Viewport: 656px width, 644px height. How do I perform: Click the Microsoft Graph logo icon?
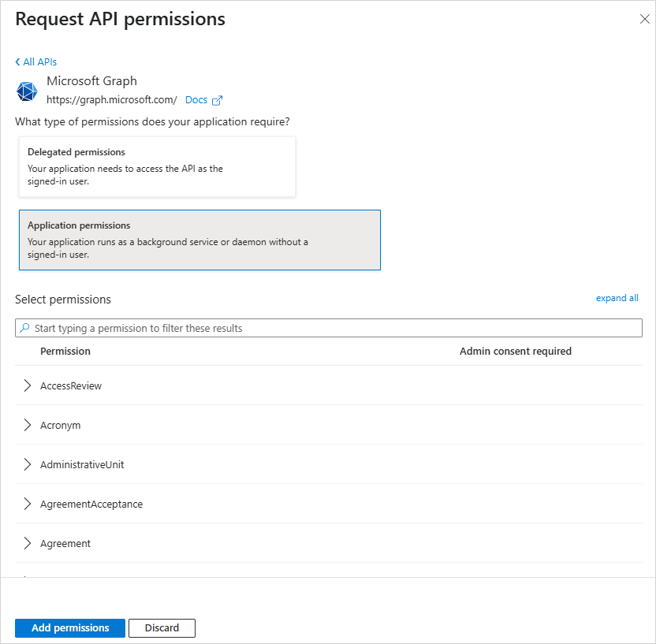click(27, 91)
